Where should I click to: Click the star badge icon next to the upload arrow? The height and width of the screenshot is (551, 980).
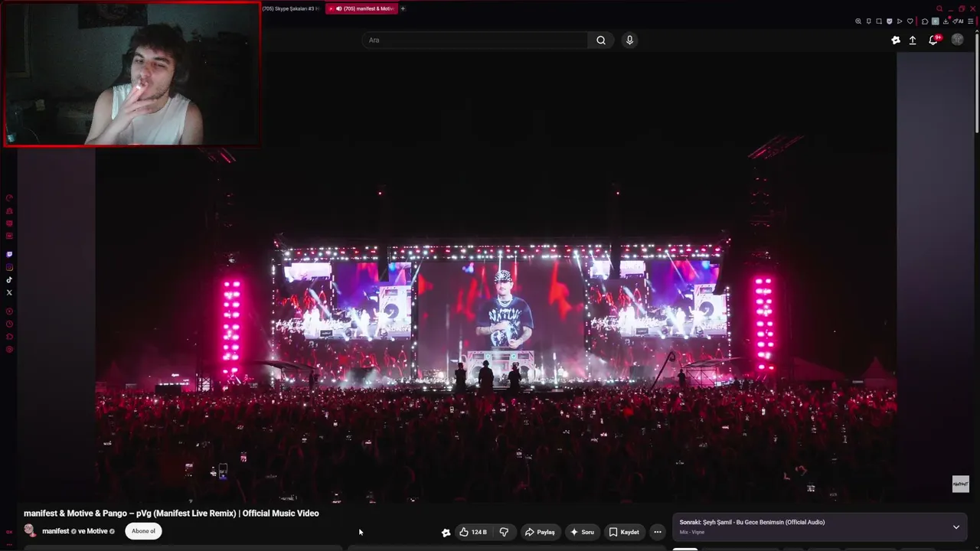(x=896, y=41)
